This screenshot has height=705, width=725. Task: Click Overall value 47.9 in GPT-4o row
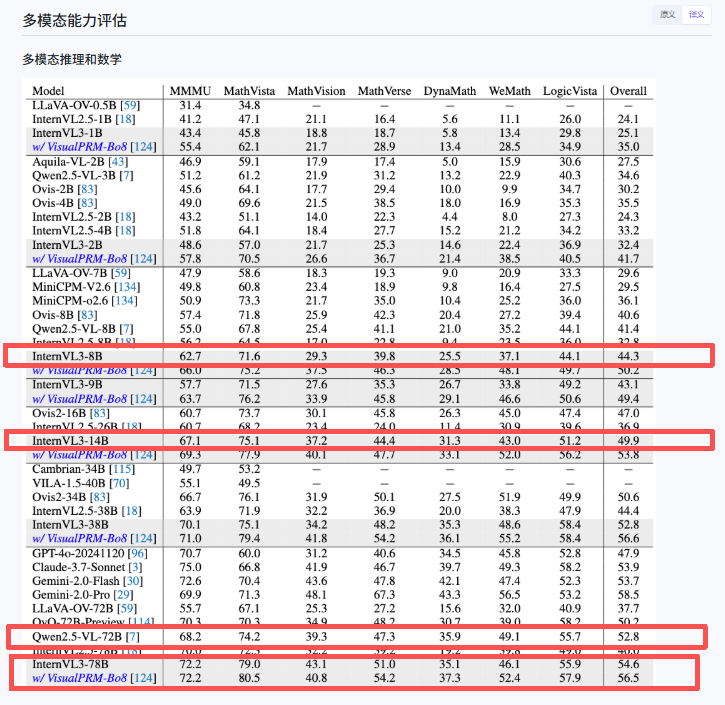click(628, 553)
